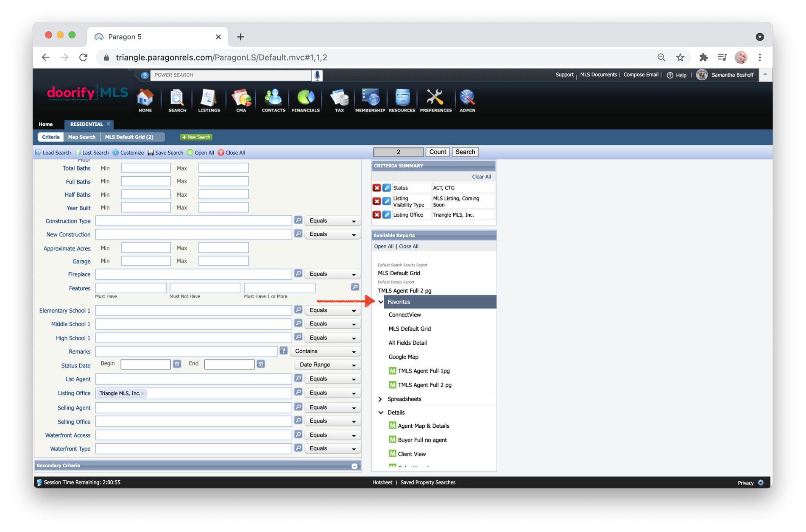This screenshot has width=806, height=532.
Task: Click the Power Search help question icon
Action: click(x=145, y=75)
